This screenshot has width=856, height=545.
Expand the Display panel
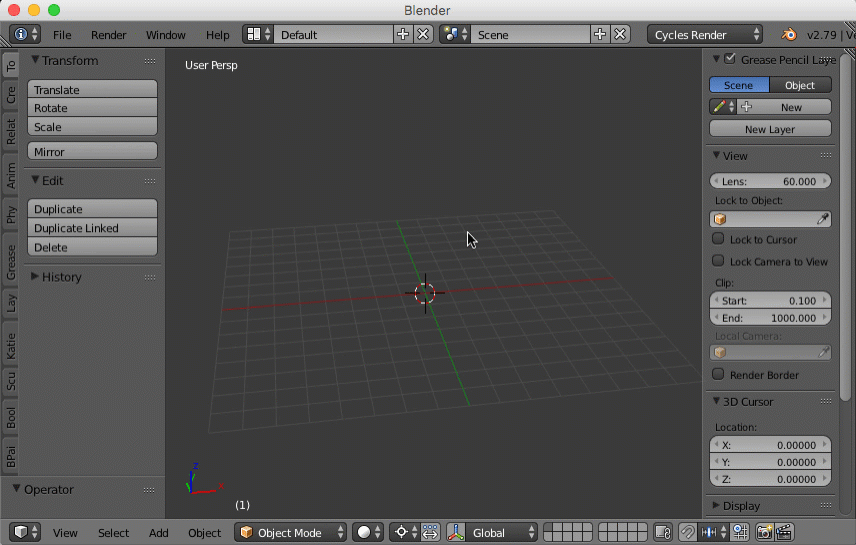click(x=716, y=506)
